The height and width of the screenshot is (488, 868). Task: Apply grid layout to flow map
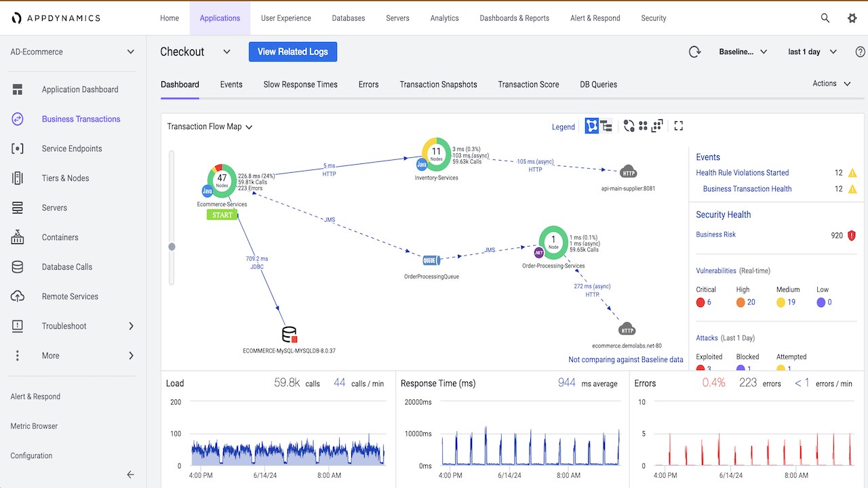point(643,126)
